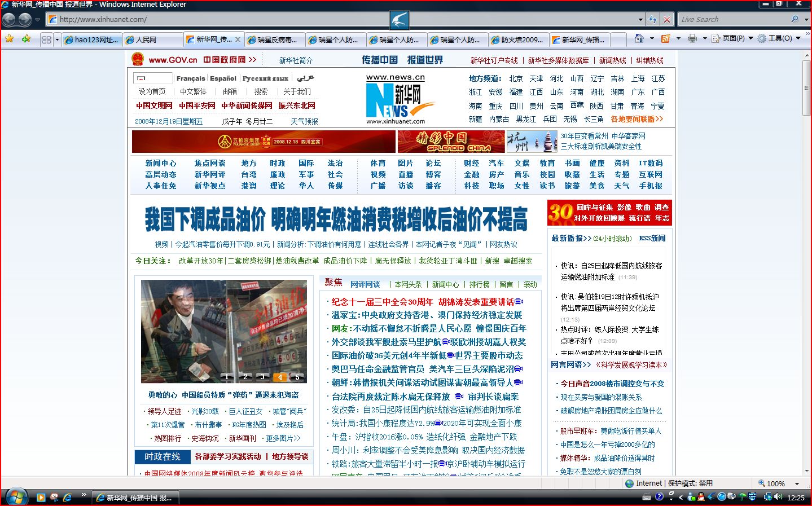Click the Chinese national emblem icon

click(138, 59)
